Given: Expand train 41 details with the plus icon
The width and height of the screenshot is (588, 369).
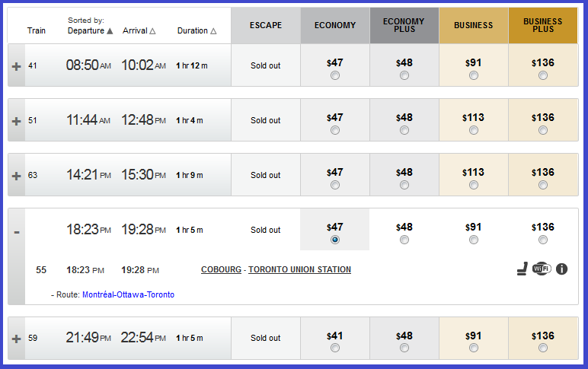Looking at the screenshot, I should coord(16,66).
